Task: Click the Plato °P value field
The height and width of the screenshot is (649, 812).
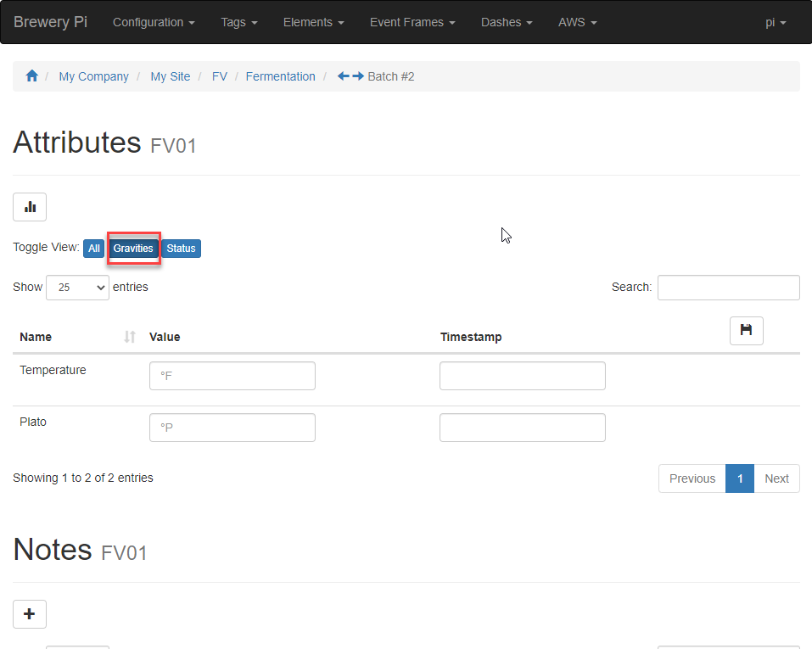Action: tap(232, 428)
